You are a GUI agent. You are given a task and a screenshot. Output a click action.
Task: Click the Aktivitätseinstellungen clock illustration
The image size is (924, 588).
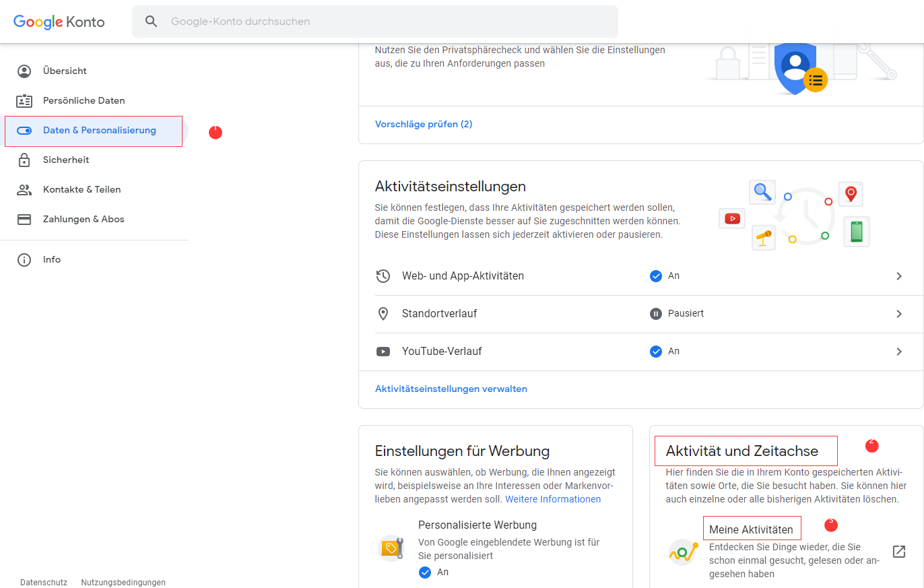coord(795,216)
